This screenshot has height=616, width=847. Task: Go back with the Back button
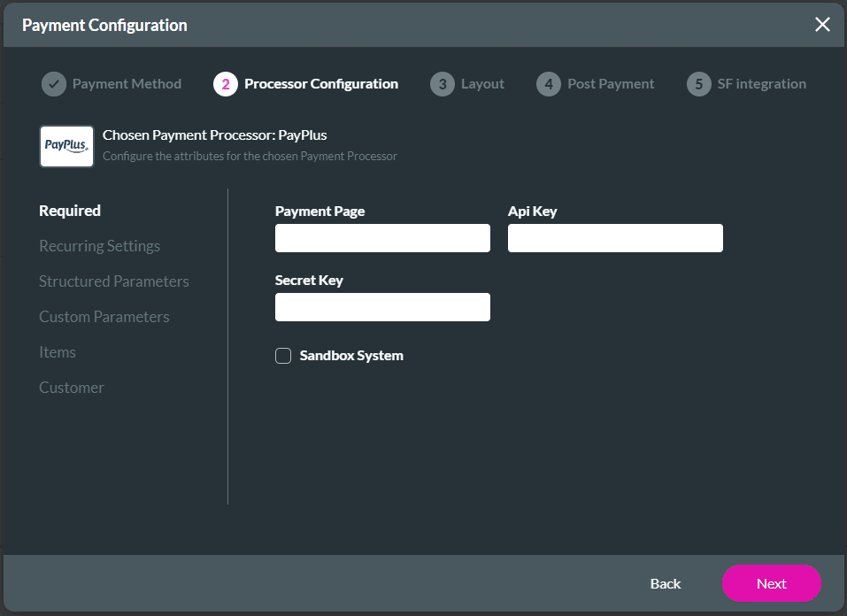[x=666, y=583]
